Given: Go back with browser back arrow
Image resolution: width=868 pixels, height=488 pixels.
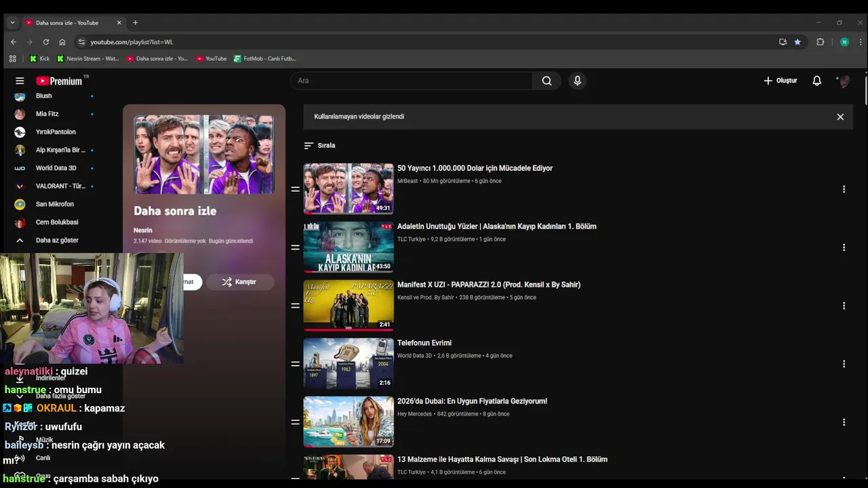Looking at the screenshot, I should (13, 42).
